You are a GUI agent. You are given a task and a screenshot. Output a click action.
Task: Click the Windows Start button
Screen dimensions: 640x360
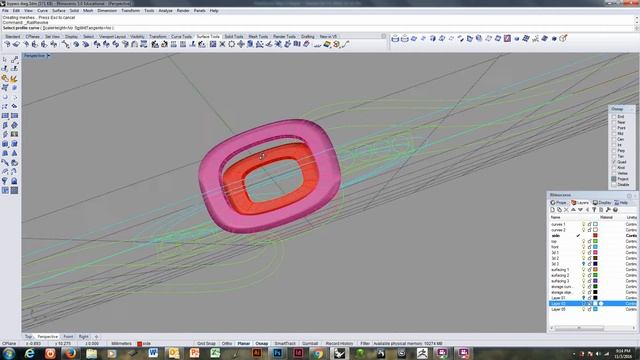[9, 353]
